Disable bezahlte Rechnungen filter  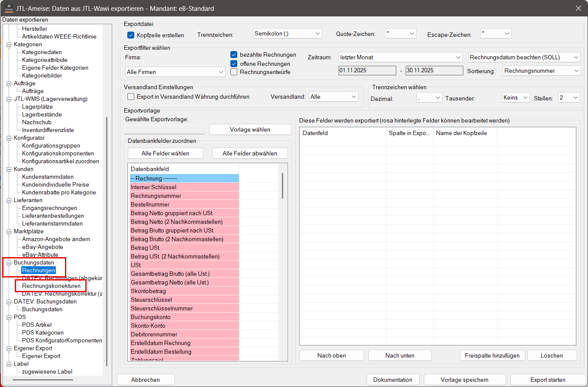[x=234, y=55]
